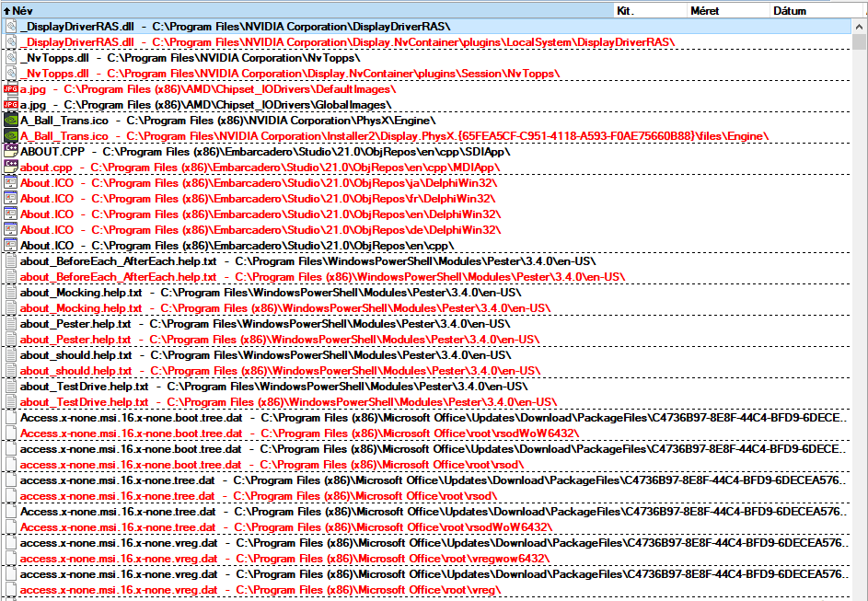Image resolution: width=868 pixels, height=601 pixels.
Task: Click the text file icon of the black about_Mocking.help.txt row
Action: point(10,292)
